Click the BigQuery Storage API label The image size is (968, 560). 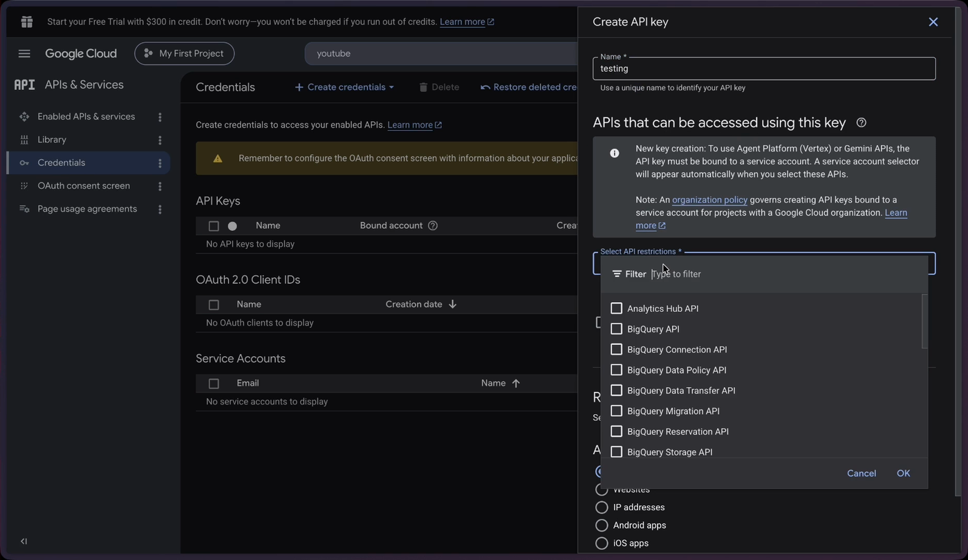click(x=669, y=452)
